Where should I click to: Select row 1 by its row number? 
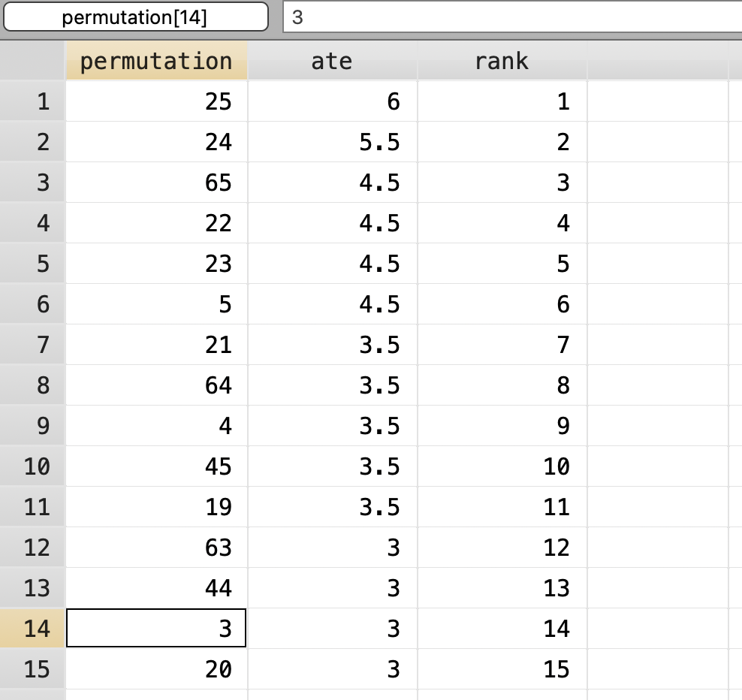[33, 101]
